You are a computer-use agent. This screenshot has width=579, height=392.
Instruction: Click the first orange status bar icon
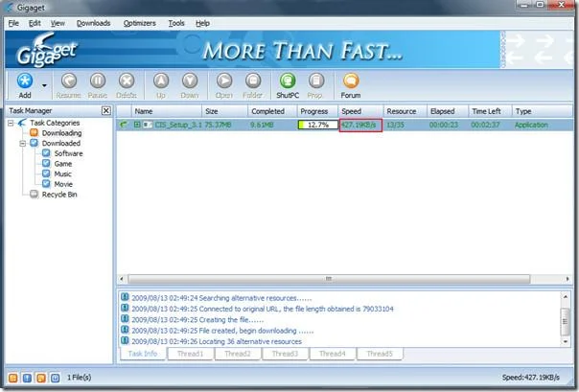pos(12,378)
